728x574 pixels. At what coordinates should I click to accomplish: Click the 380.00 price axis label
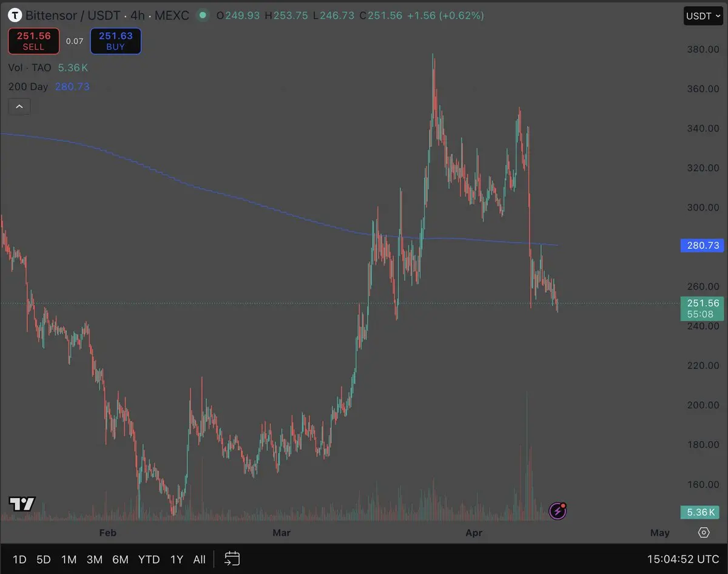[704, 49]
